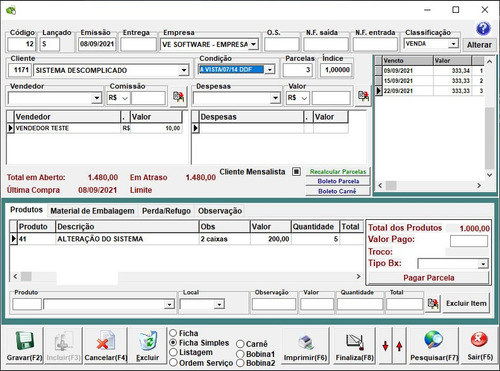Screen dimensions: 500x371
Task: Click the N.F. saída input field
Action: (325, 44)
